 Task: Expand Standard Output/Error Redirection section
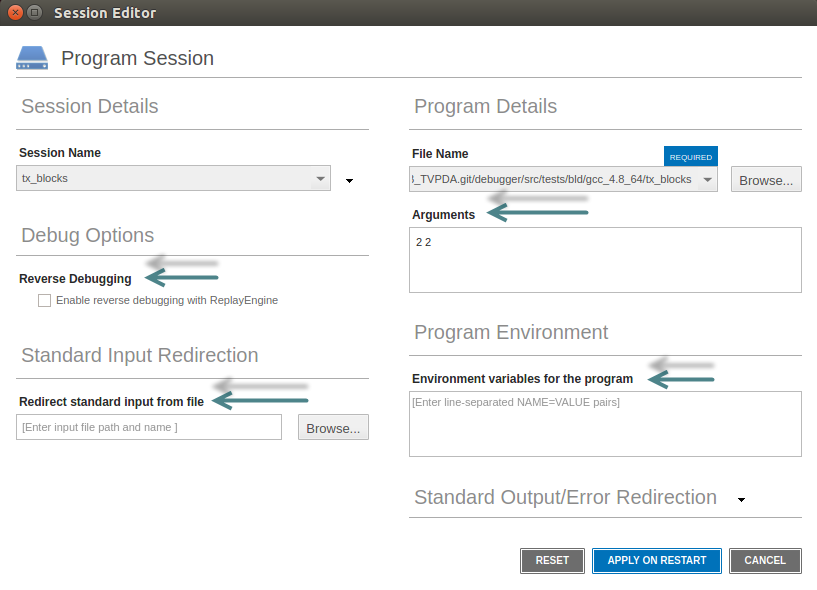[741, 499]
